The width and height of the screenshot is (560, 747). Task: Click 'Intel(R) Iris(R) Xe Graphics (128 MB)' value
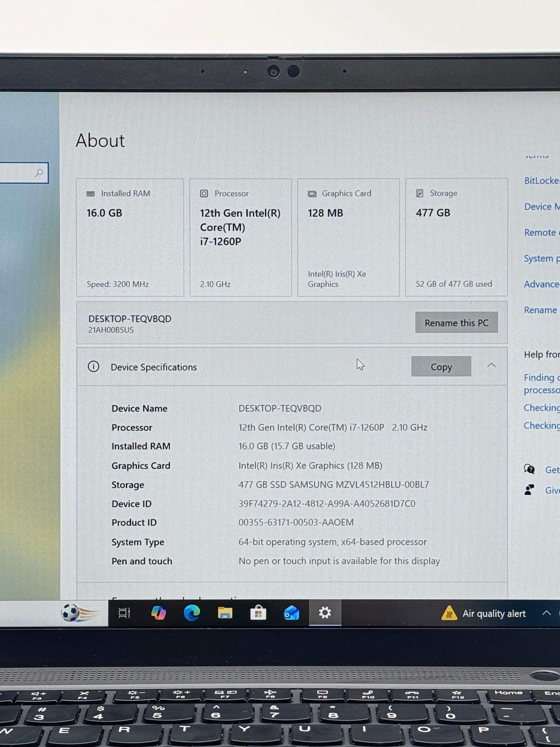[x=310, y=465]
